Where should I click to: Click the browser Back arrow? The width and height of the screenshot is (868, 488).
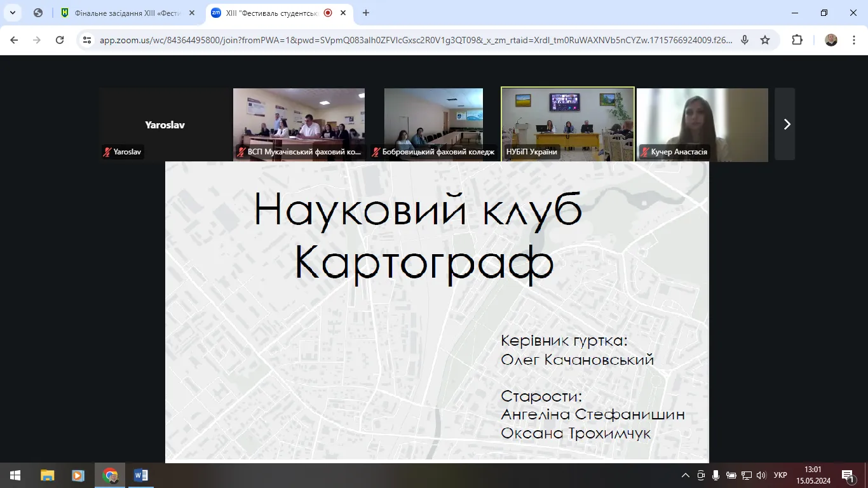[x=14, y=39]
